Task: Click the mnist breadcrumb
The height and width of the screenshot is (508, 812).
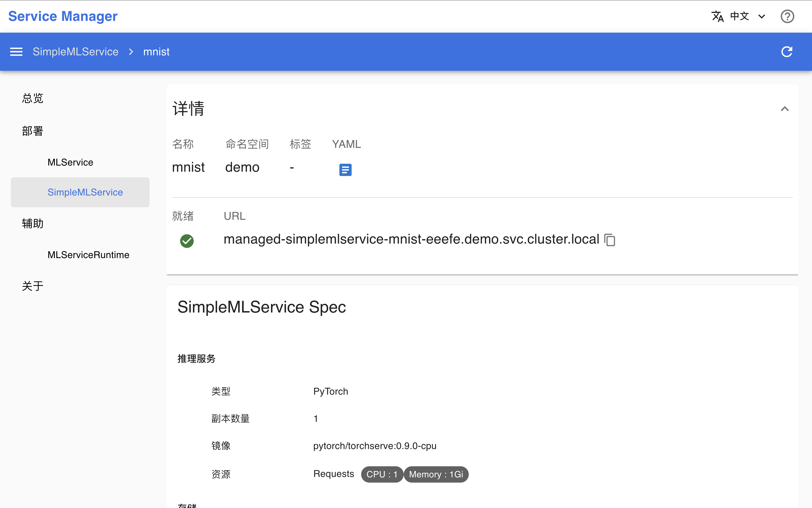Action: point(156,52)
